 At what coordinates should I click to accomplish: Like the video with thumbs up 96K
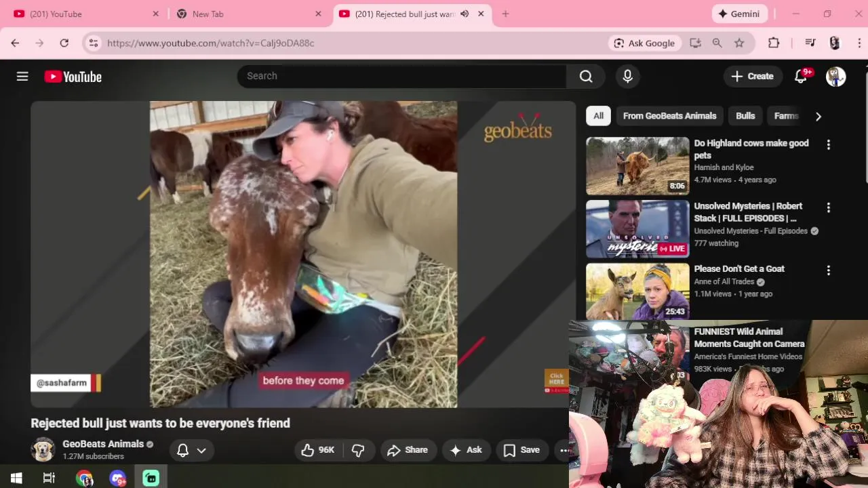(318, 450)
